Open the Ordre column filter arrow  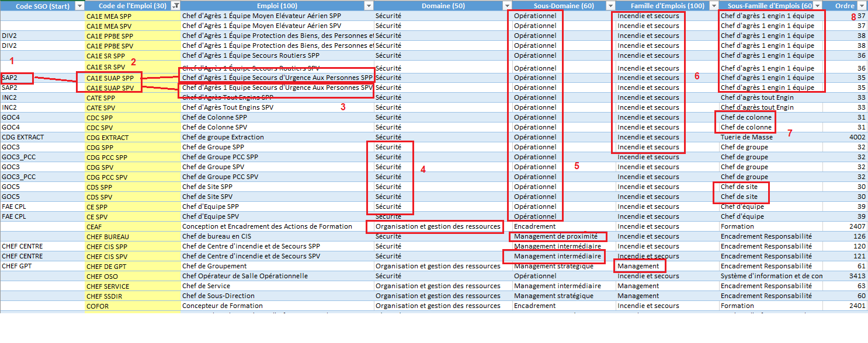pyautogui.click(x=862, y=6)
